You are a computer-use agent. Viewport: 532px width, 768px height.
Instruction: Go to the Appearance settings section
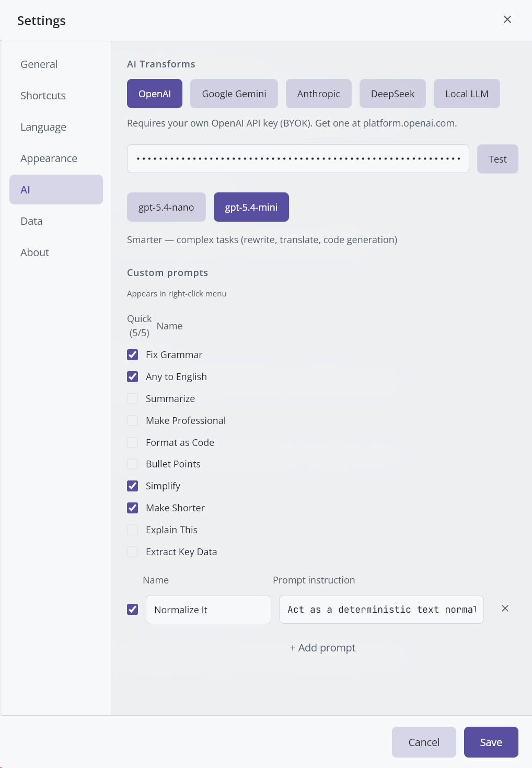click(x=49, y=158)
